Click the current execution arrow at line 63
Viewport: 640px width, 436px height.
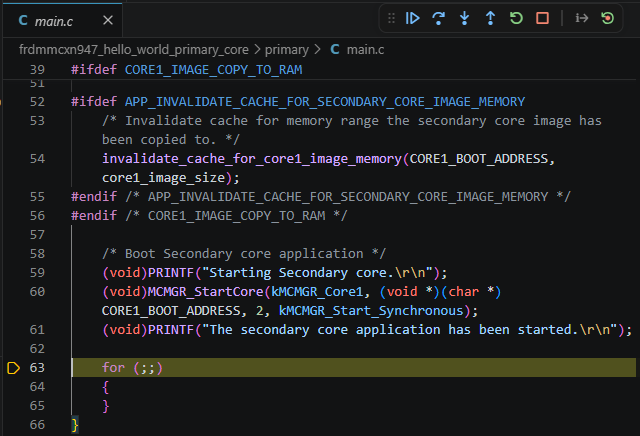click(x=13, y=368)
